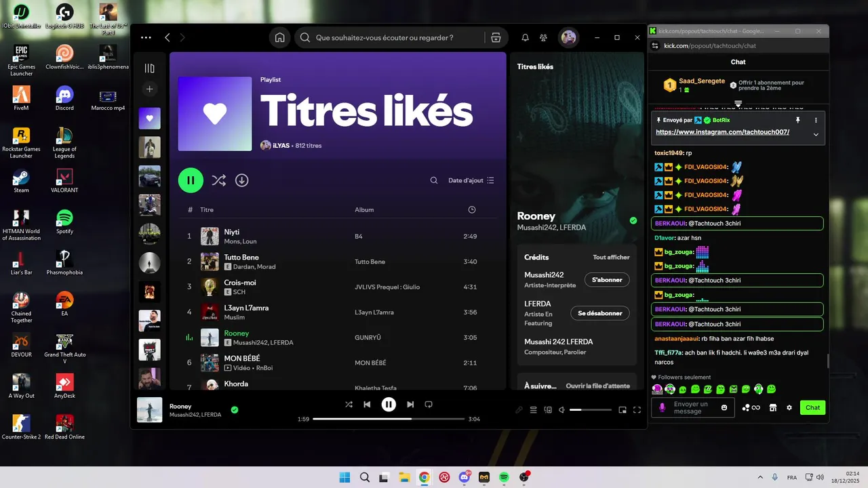The width and height of the screenshot is (868, 488).
Task: Search within the playlist
Action: click(x=434, y=180)
